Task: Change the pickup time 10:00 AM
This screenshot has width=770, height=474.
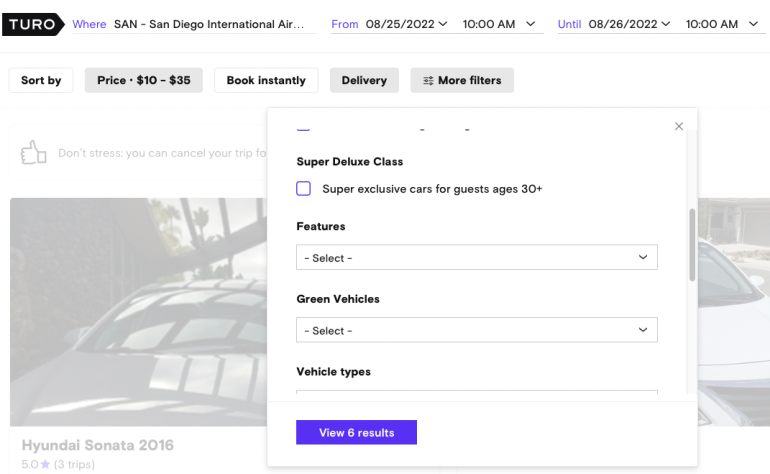Action: click(x=499, y=24)
